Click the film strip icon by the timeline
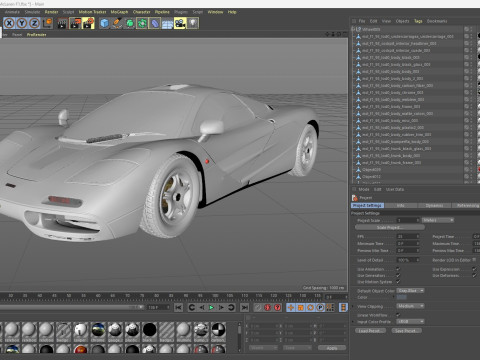The height and width of the screenshot is (360, 480). pyautogui.click(x=343, y=307)
